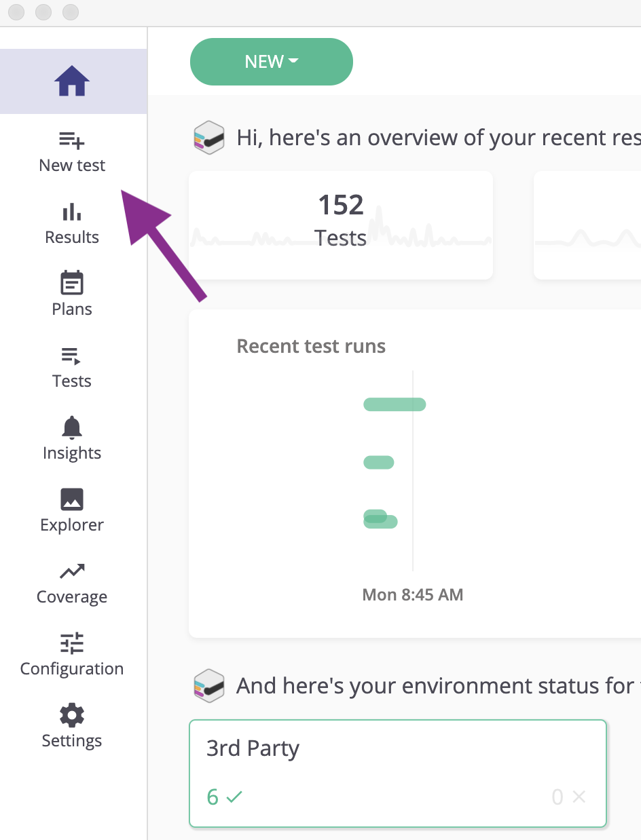Screen dimensions: 641x840
Task: Click the "3rd Party" card title
Action: click(x=253, y=748)
